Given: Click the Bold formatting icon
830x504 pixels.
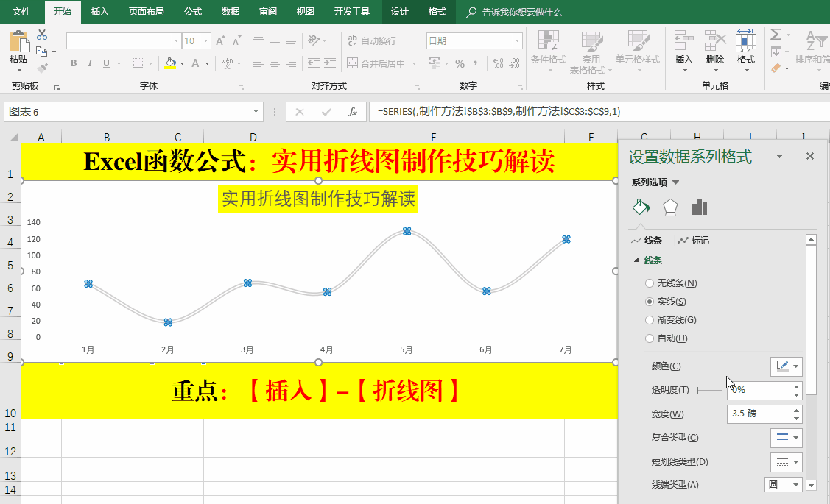Looking at the screenshot, I should [x=74, y=63].
